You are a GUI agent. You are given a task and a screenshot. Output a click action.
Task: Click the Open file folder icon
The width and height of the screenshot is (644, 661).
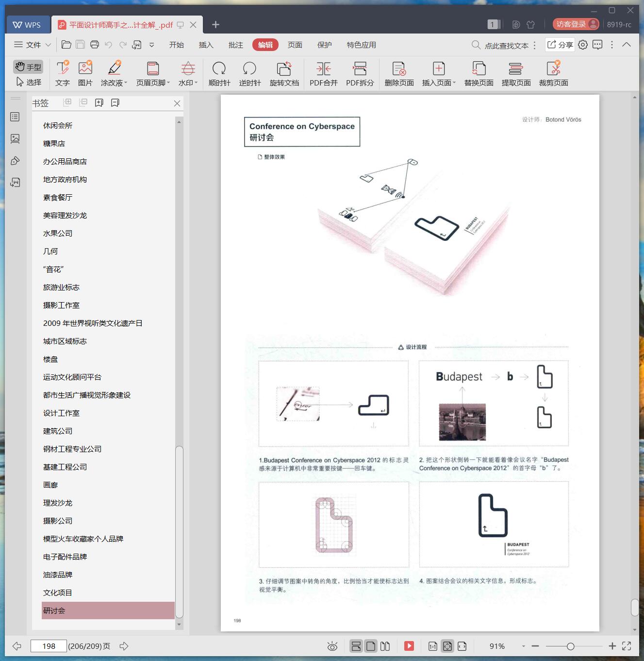[66, 45]
